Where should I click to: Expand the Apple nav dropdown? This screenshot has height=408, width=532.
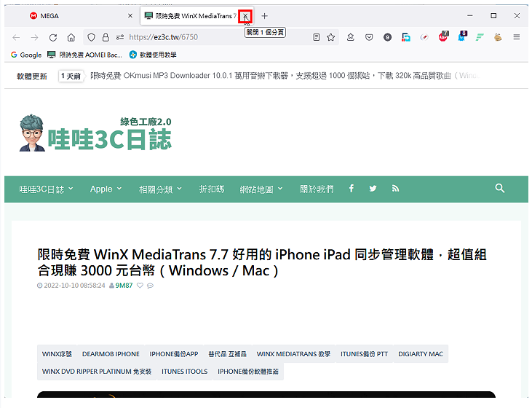pos(106,189)
